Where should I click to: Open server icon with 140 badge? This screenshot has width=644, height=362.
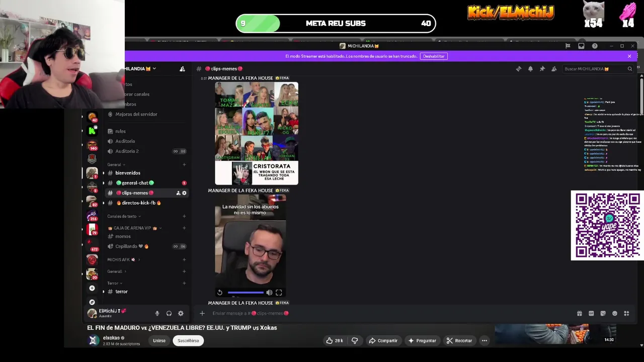click(92, 145)
